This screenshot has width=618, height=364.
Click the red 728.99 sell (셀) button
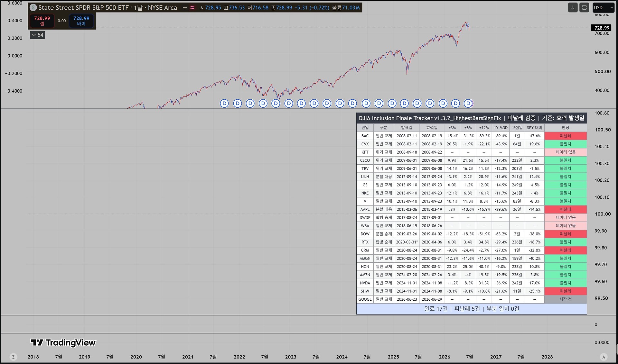point(42,21)
